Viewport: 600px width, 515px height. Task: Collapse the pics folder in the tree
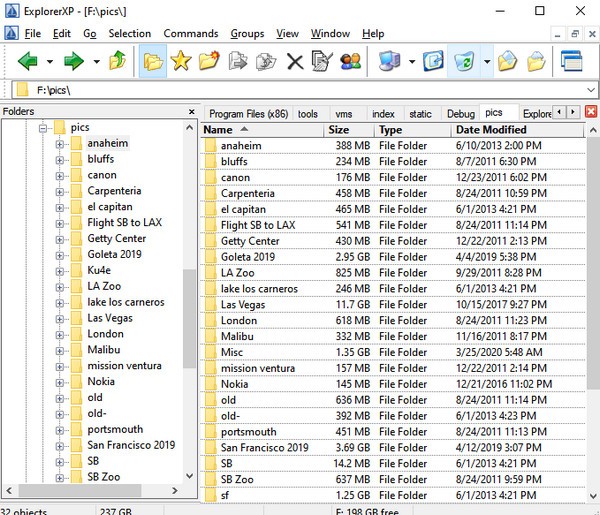[x=43, y=128]
